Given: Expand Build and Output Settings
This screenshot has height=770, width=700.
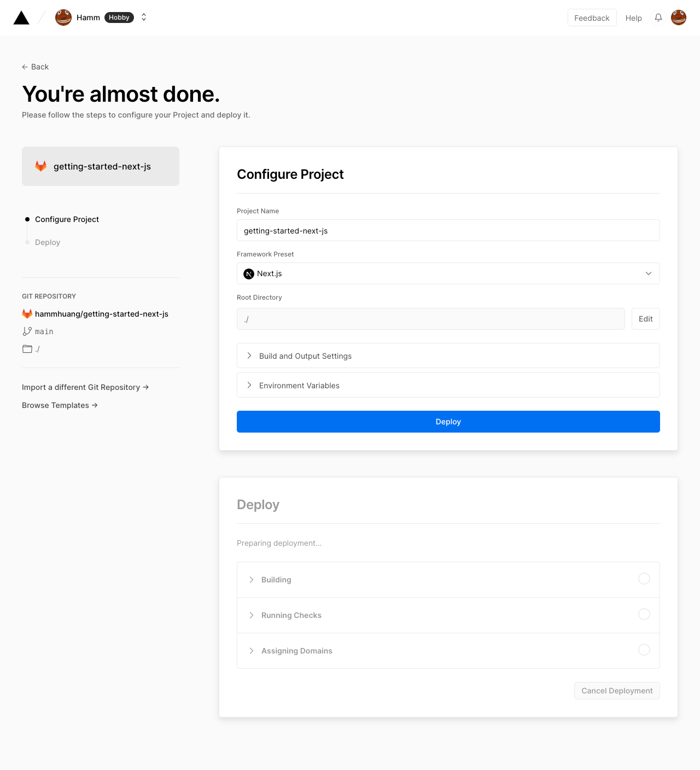Looking at the screenshot, I should 448,355.
